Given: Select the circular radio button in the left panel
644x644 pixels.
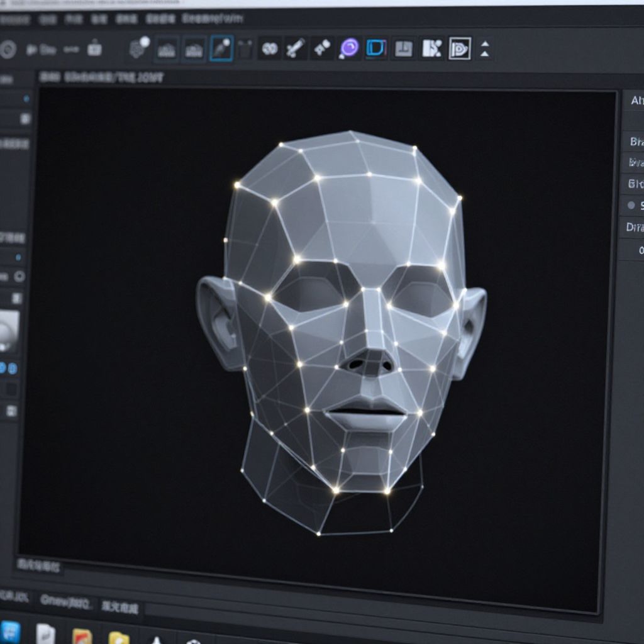Looking at the screenshot, I should point(19,276).
